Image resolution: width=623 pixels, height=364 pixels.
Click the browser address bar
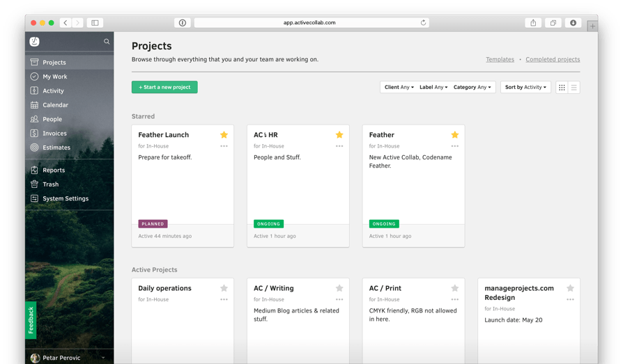coord(310,22)
